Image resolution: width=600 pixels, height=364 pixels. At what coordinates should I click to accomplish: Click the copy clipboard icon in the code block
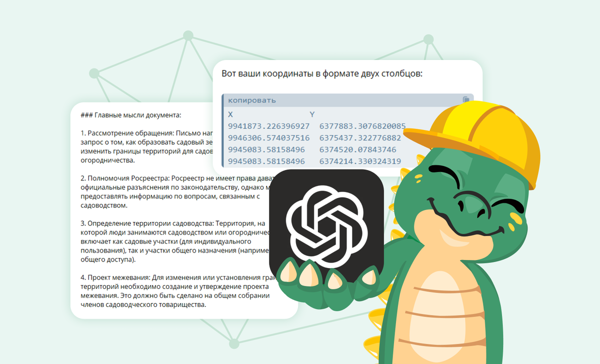tap(466, 100)
